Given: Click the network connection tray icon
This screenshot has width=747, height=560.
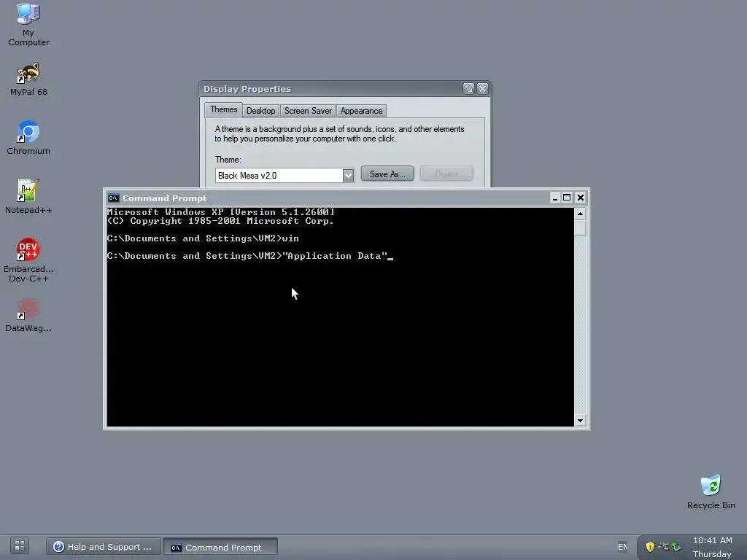Looking at the screenshot, I should coord(663,547).
